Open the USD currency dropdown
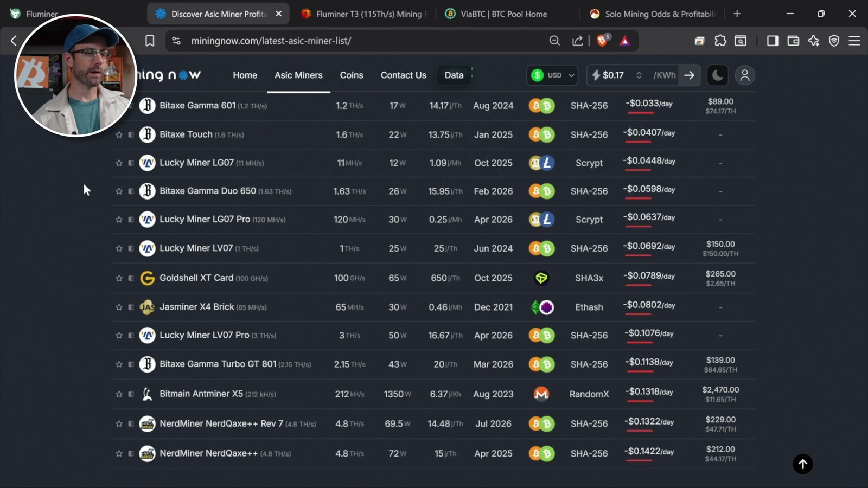Viewport: 868px width, 488px height. tap(552, 75)
